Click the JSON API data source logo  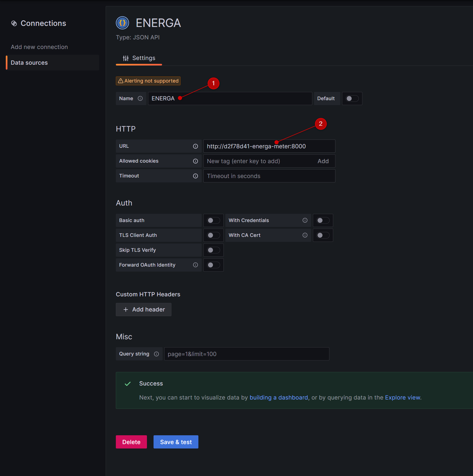click(122, 23)
